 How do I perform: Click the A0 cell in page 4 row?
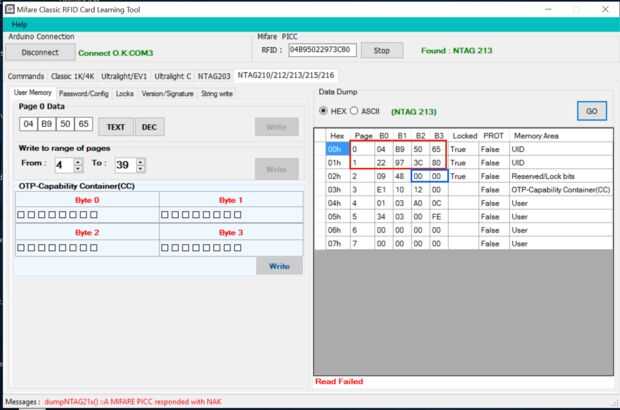418,203
